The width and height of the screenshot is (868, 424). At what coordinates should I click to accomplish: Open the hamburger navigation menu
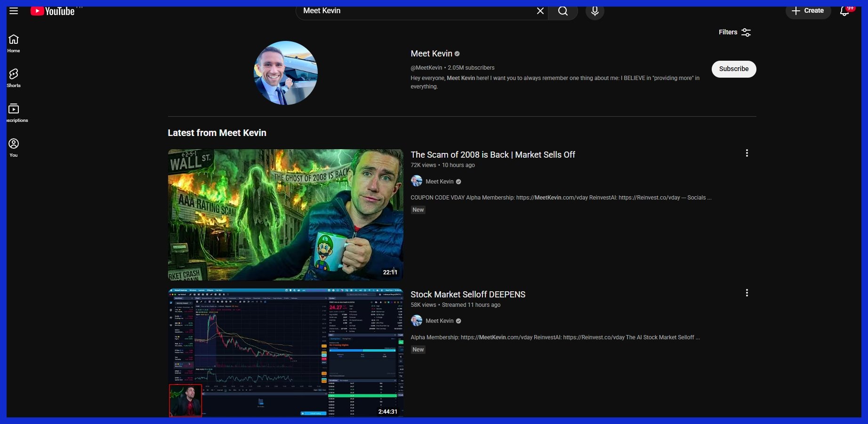pos(14,10)
